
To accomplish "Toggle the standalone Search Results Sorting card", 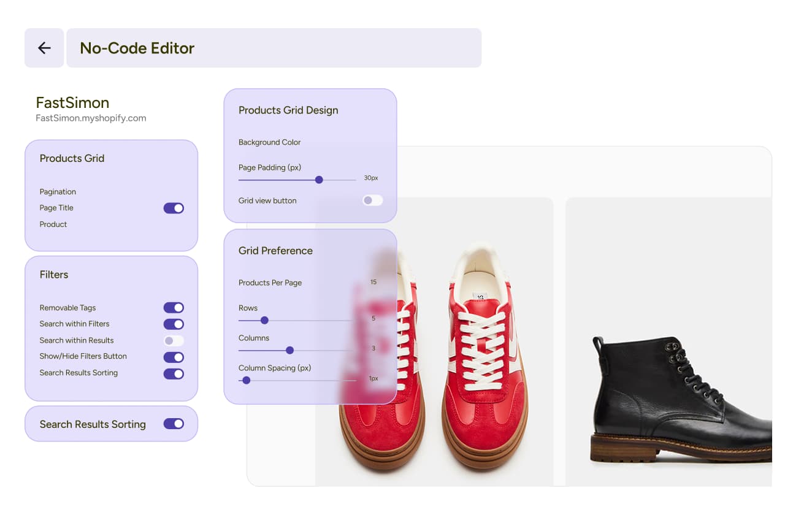I will point(174,424).
